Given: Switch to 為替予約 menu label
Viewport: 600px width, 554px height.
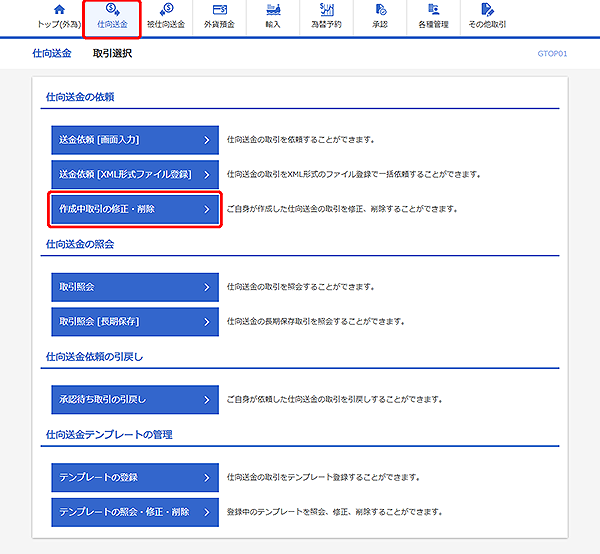Looking at the screenshot, I should [x=326, y=24].
